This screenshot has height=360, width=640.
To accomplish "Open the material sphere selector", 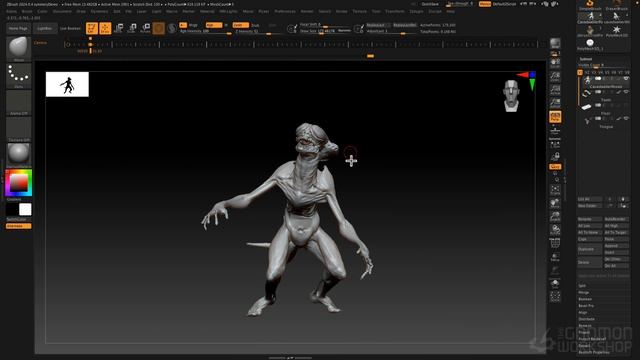I will (x=19, y=155).
